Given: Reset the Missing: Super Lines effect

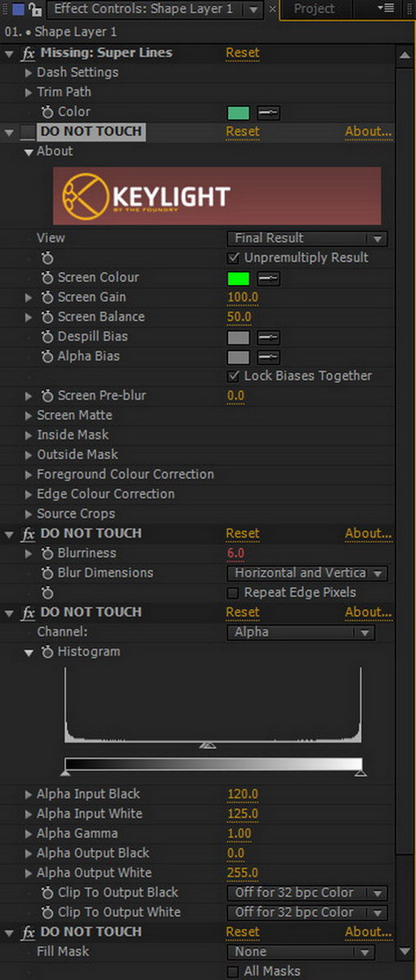Looking at the screenshot, I should [x=243, y=52].
